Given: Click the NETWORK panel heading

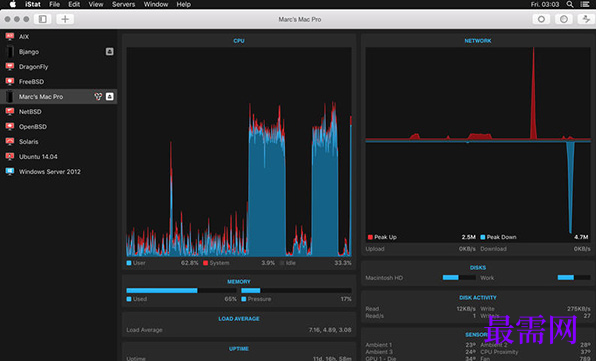Looking at the screenshot, I should [478, 41].
